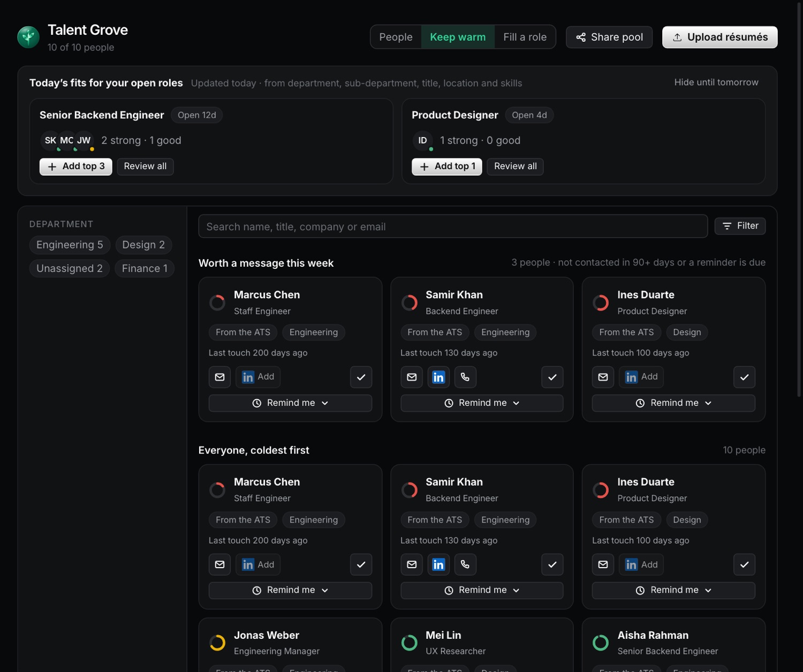Focus the search name, title, company field
The width and height of the screenshot is (803, 672).
453,226
